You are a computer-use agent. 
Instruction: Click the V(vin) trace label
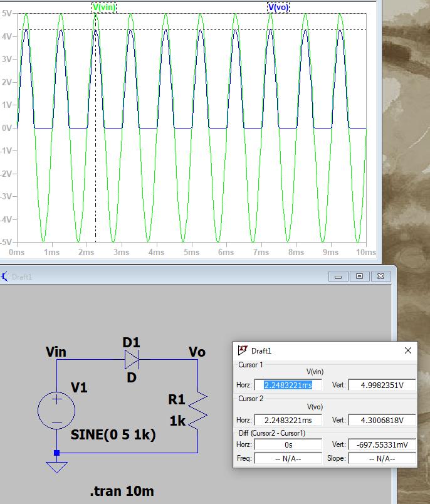point(103,7)
